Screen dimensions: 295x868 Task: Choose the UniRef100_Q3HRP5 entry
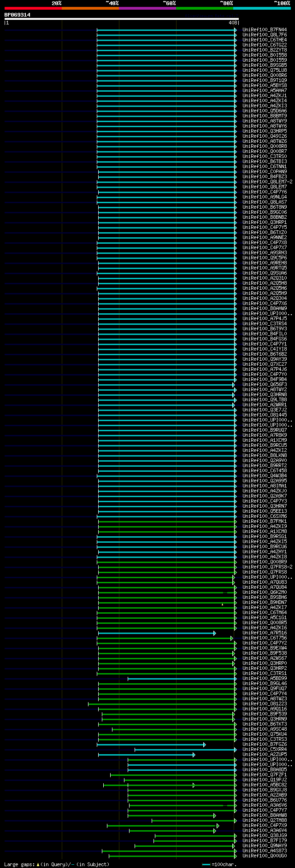(265, 131)
